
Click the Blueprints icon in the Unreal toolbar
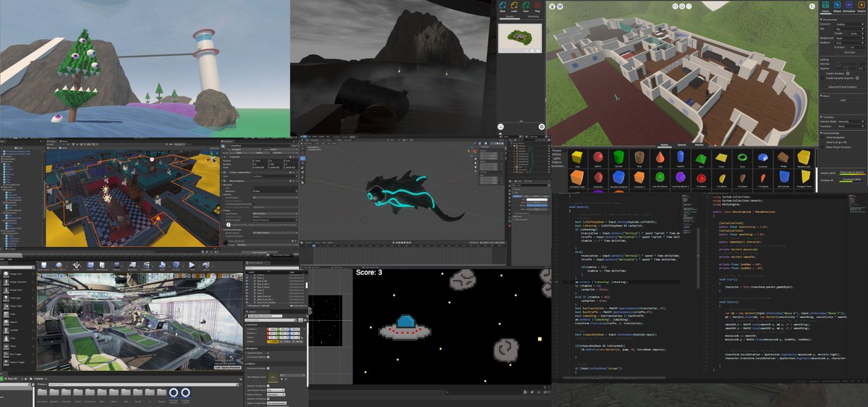point(132,265)
